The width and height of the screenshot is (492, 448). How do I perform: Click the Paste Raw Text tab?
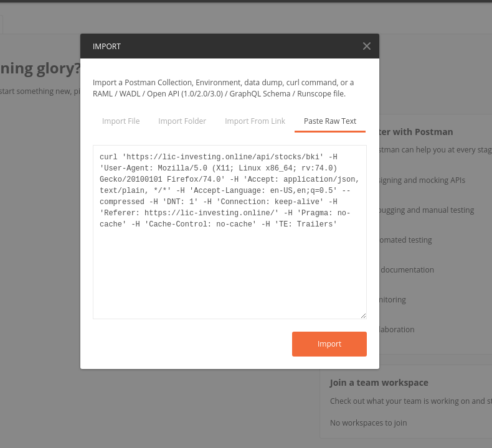[x=330, y=121]
